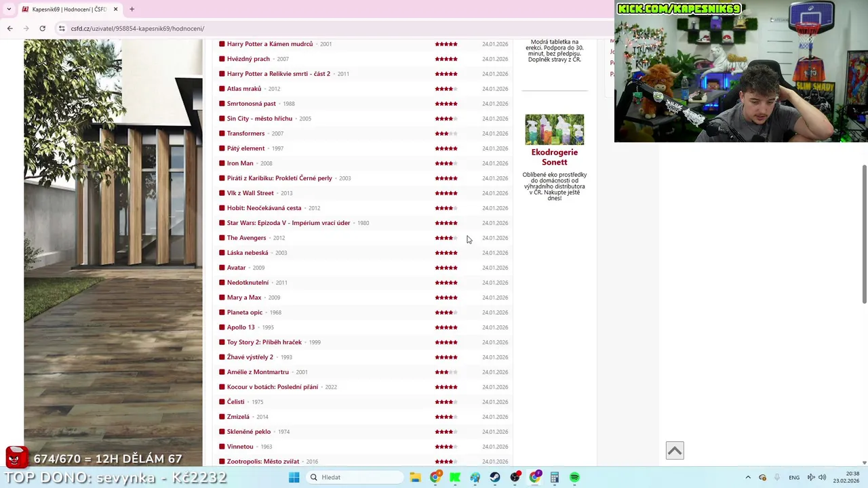Click the page vertical scrollbar
The height and width of the screenshot is (488, 868).
point(864,234)
